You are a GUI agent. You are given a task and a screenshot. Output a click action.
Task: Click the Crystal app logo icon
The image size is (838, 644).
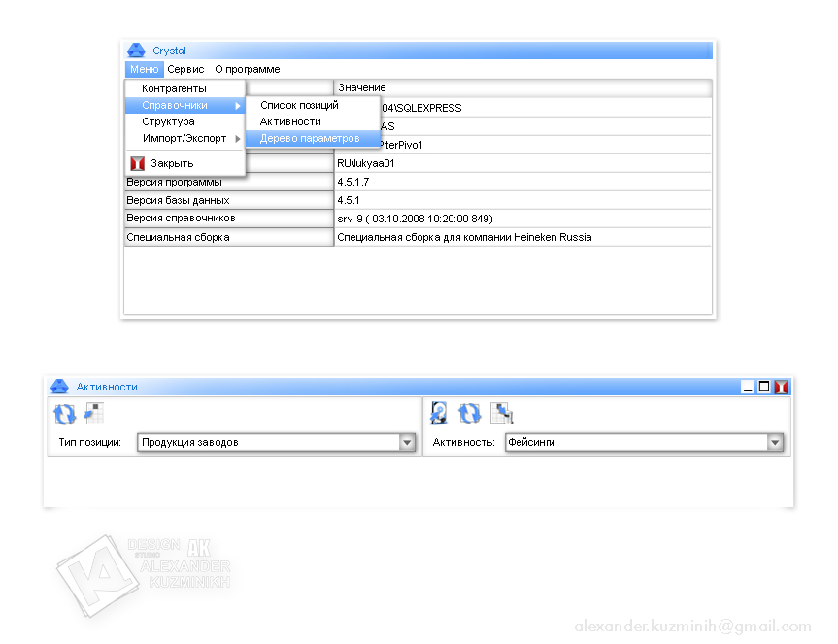[x=136, y=51]
